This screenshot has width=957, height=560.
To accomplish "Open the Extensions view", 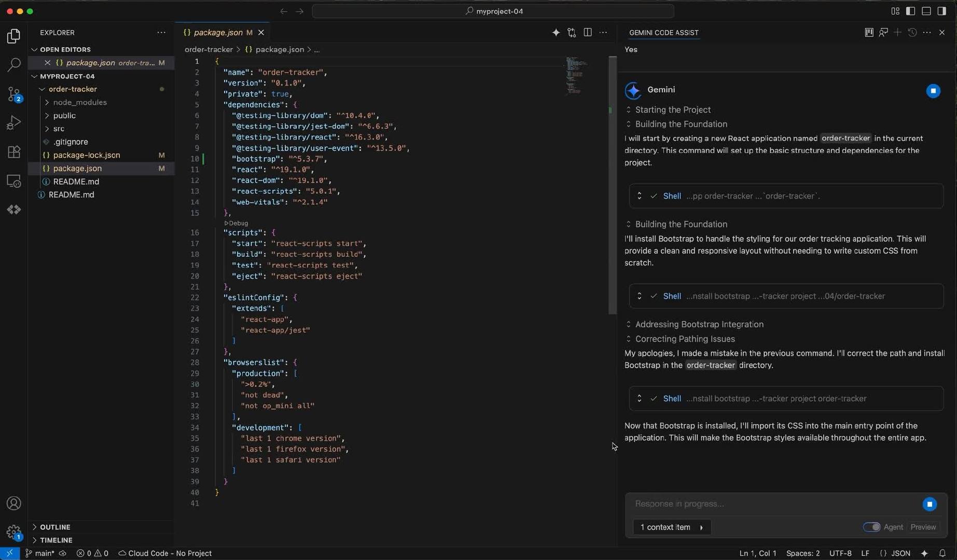I will pos(14,152).
